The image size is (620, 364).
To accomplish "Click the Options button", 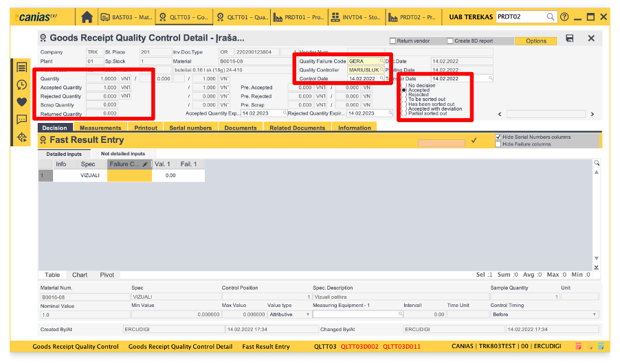I will click(535, 41).
